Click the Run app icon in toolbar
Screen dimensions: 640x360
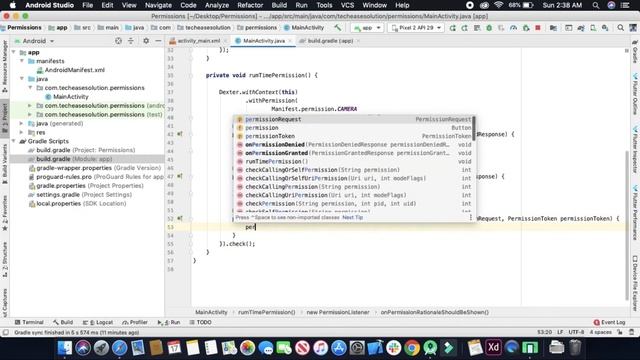click(x=452, y=28)
